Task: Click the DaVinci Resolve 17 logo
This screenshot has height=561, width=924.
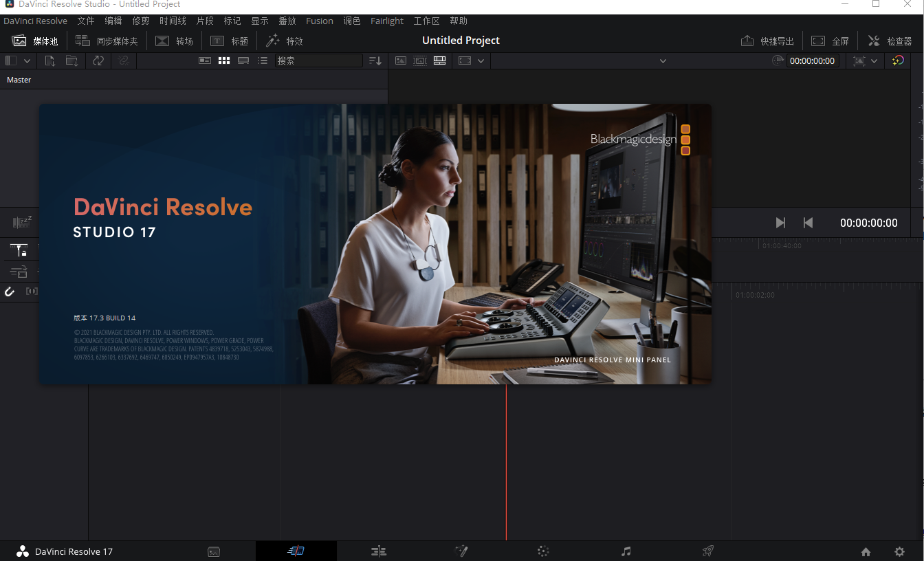Action: click(23, 551)
